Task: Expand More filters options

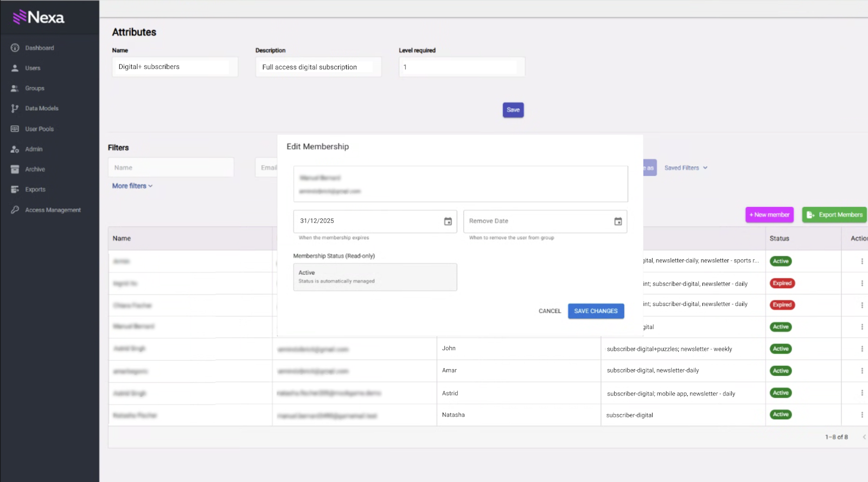Action: pos(132,186)
